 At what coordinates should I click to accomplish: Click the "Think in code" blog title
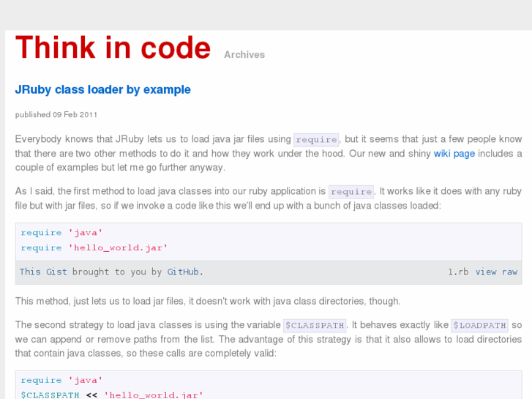(113, 48)
